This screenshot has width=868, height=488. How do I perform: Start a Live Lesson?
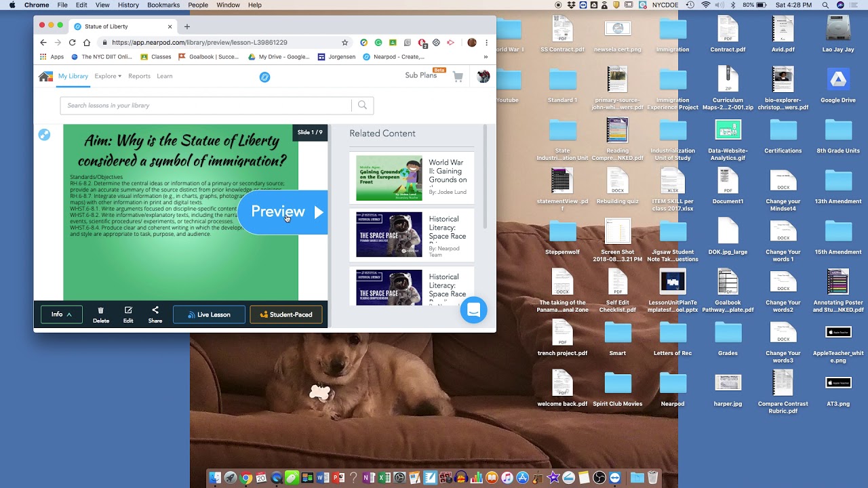209,314
